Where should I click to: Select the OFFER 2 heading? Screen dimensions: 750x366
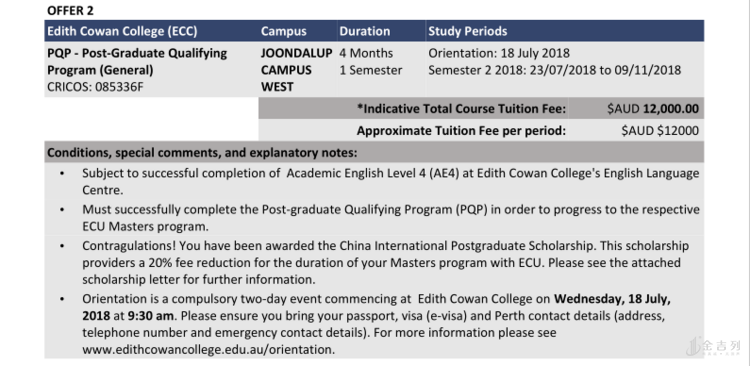tap(70, 10)
